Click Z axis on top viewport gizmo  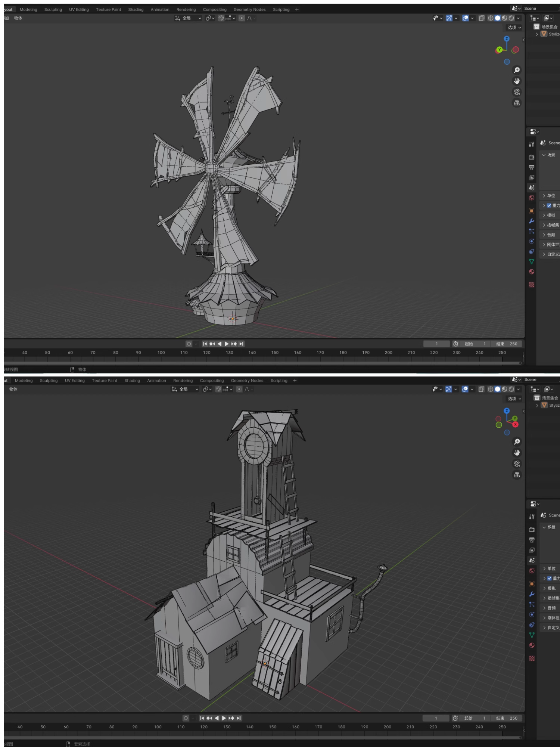(507, 39)
